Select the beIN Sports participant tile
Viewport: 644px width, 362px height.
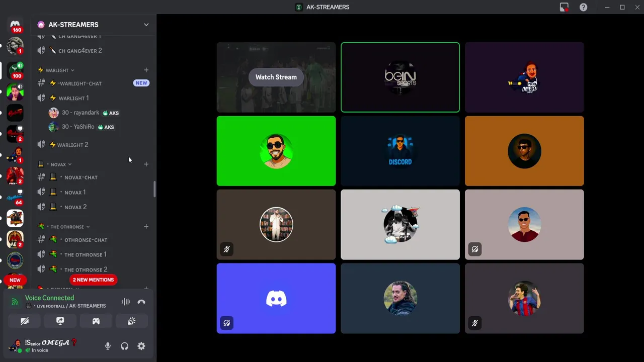coord(400,77)
